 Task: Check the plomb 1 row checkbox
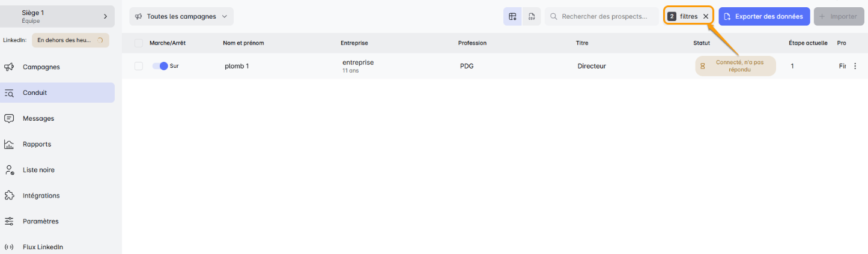point(139,66)
